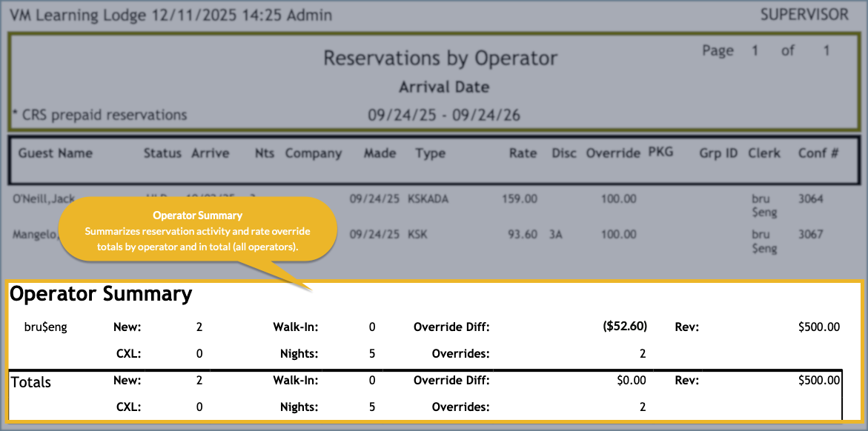
Task: Click the Reservations by Operator report title
Action: tap(440, 58)
